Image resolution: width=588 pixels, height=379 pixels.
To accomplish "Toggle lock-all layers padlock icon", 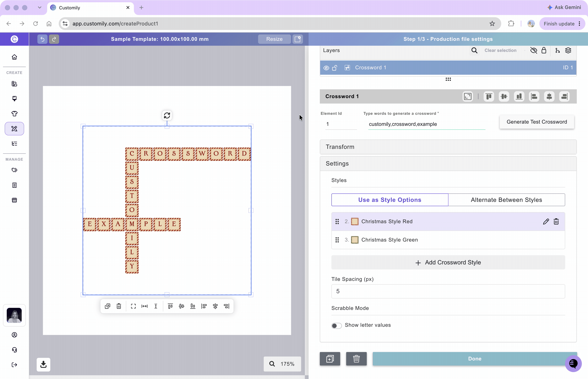I will pyautogui.click(x=544, y=50).
